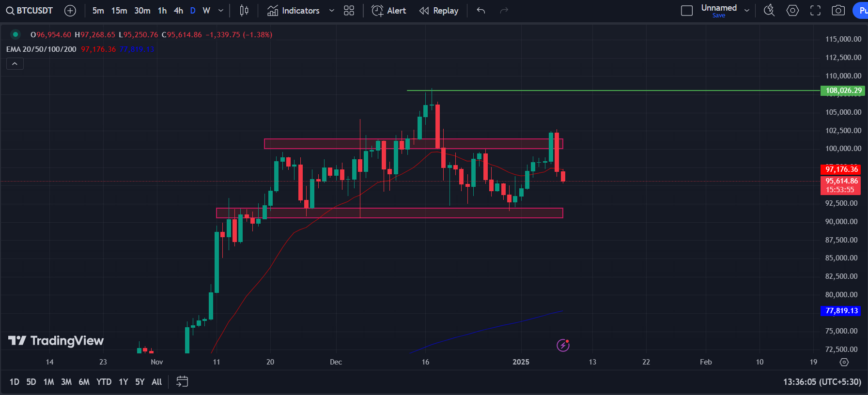Open the price scale settings gear
The image size is (868, 395).
[844, 362]
